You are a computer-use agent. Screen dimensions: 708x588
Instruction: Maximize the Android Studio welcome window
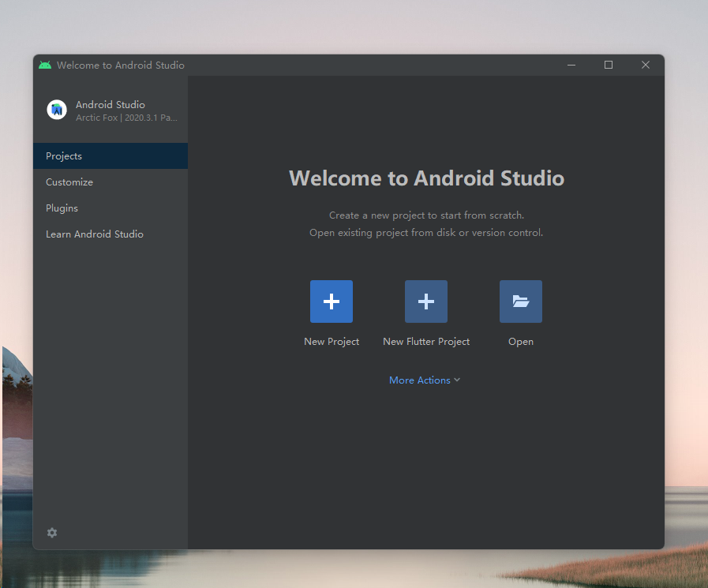click(x=609, y=65)
